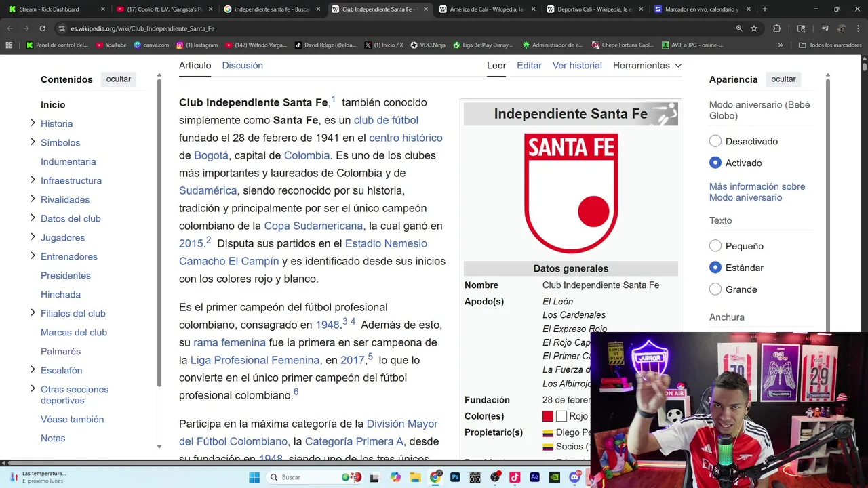Expand the Filiales del club section

click(33, 312)
